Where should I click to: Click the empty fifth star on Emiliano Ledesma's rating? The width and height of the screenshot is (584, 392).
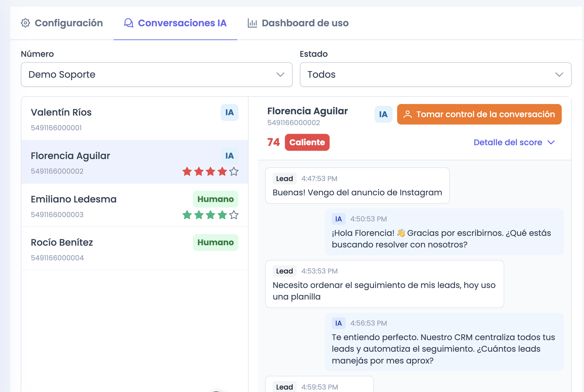pyautogui.click(x=234, y=215)
